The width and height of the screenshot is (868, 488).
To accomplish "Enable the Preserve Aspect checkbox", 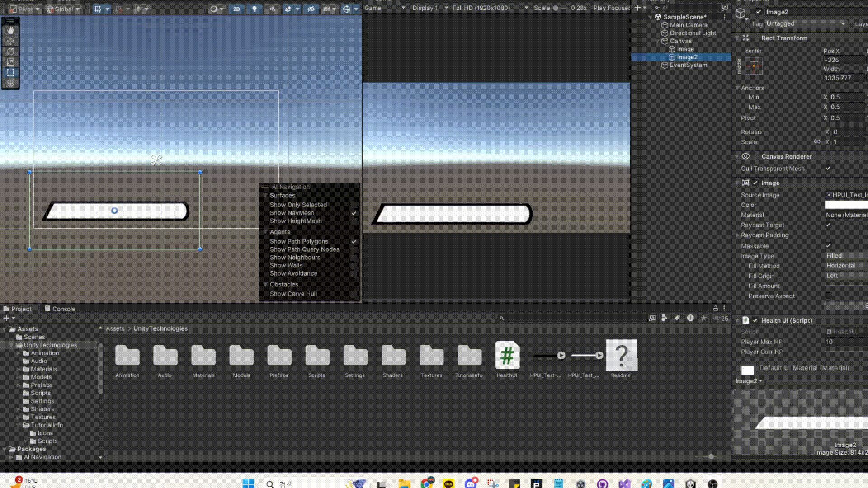I will (x=828, y=296).
